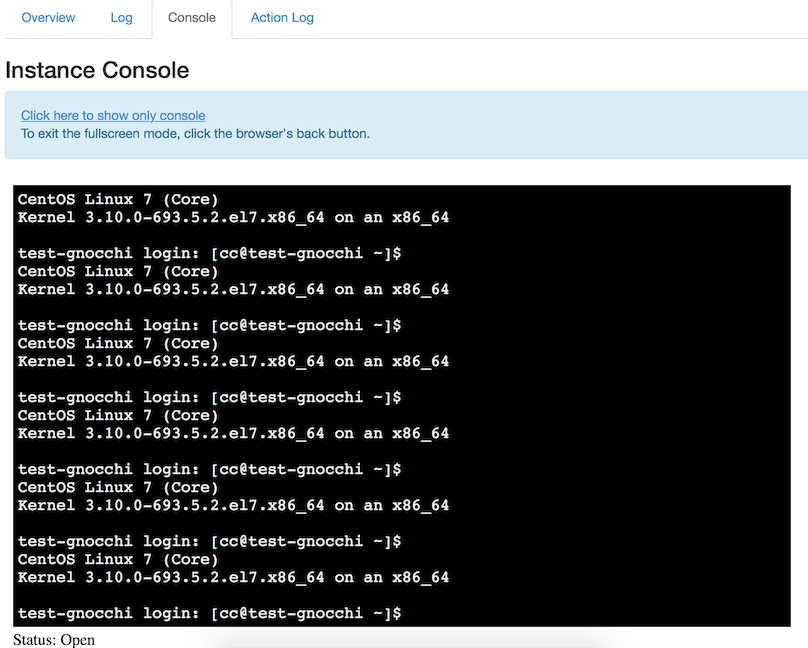Click the Status: Open text
The image size is (808, 648).
(x=54, y=640)
